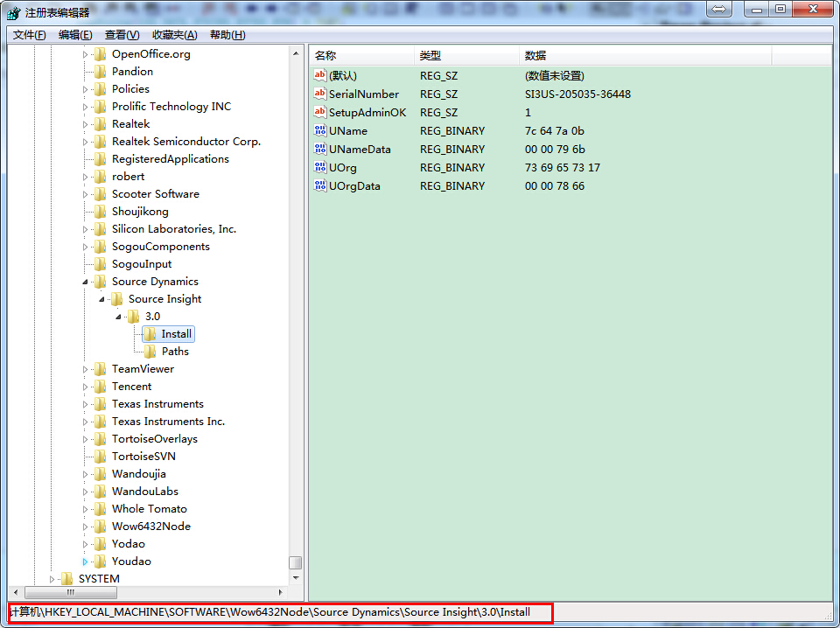The image size is (840, 628).
Task: Click the RegisteredApplications folder icon
Action: pos(100,159)
